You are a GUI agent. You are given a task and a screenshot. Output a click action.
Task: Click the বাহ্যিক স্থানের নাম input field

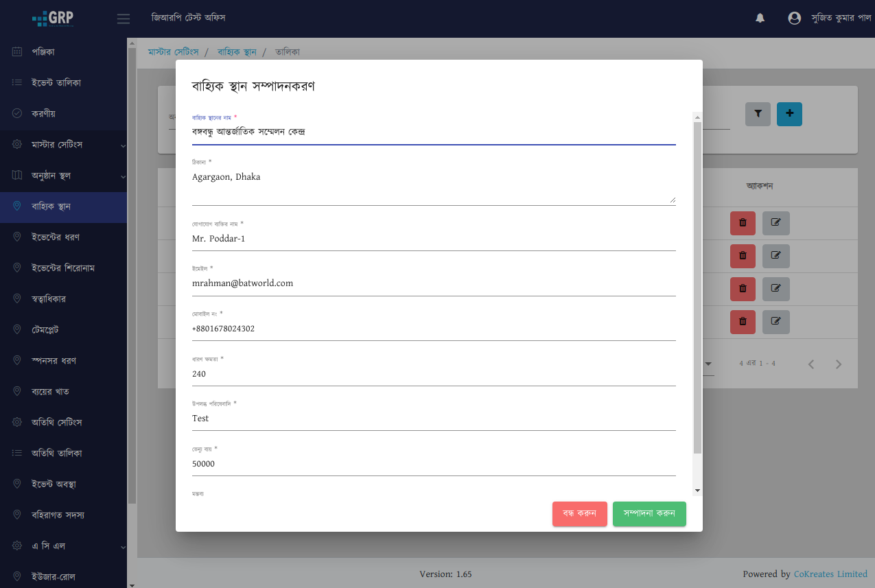434,132
